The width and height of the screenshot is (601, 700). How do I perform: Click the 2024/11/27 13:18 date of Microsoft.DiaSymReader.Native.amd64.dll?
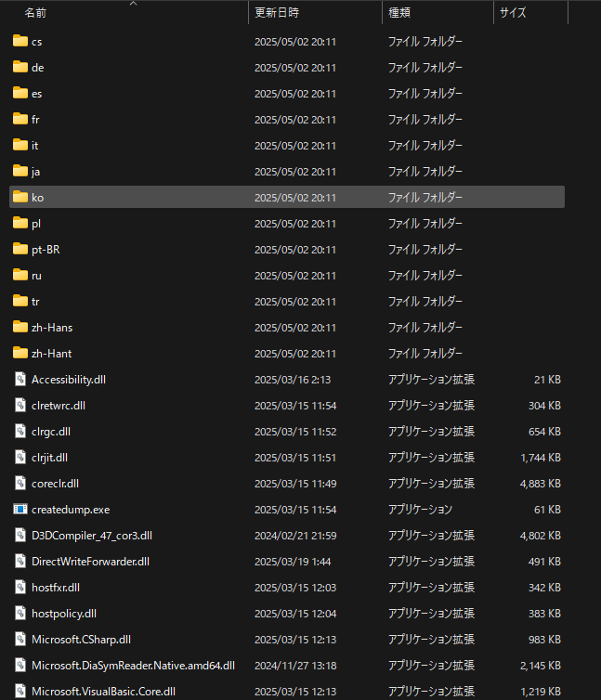pos(295,665)
